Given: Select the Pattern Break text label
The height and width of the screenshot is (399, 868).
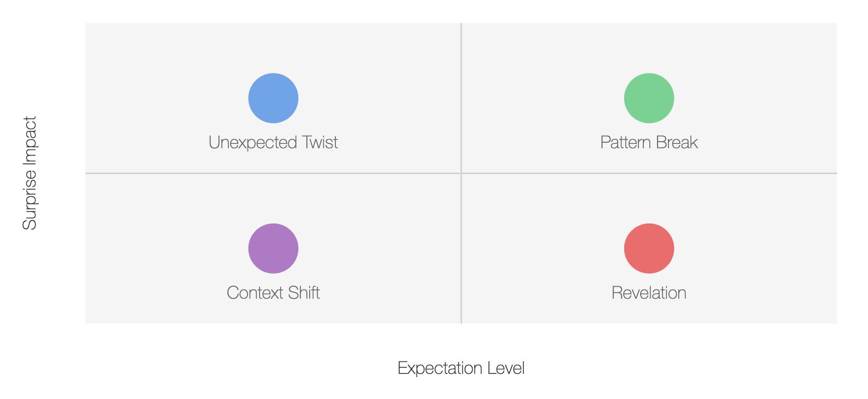Looking at the screenshot, I should [649, 142].
